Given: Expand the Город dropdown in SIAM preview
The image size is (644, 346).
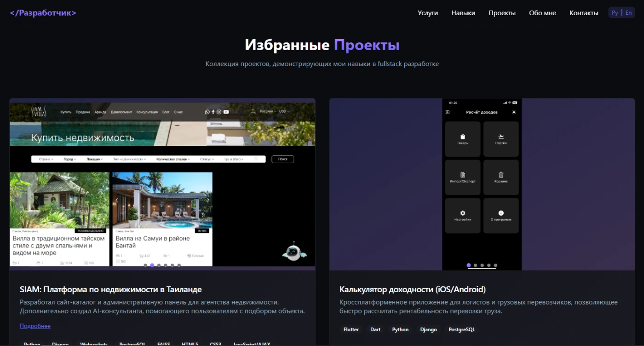Looking at the screenshot, I should tap(69, 159).
